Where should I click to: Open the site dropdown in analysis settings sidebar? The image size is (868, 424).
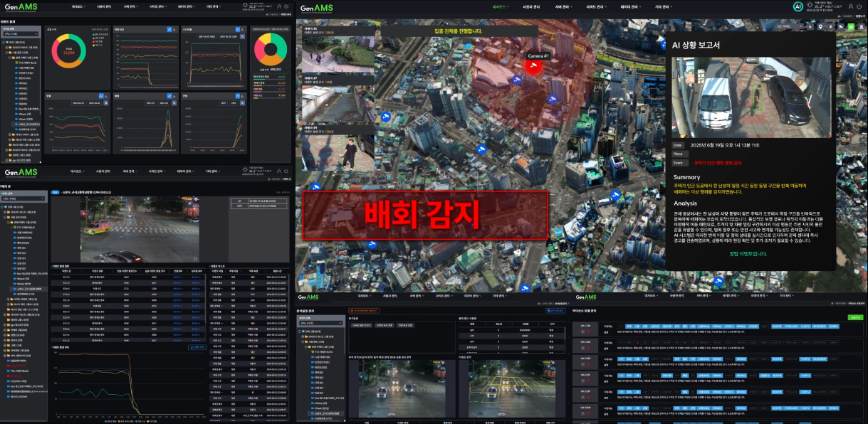pyautogui.click(x=320, y=324)
